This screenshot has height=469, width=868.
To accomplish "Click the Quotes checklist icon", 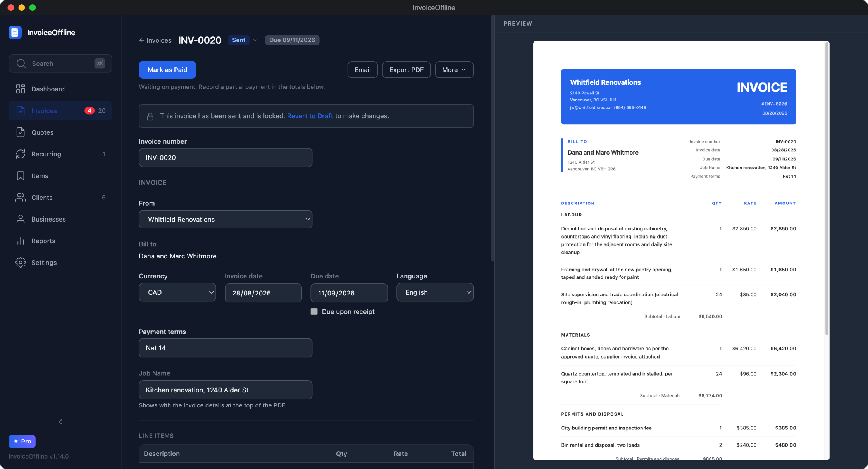I will coord(21,132).
